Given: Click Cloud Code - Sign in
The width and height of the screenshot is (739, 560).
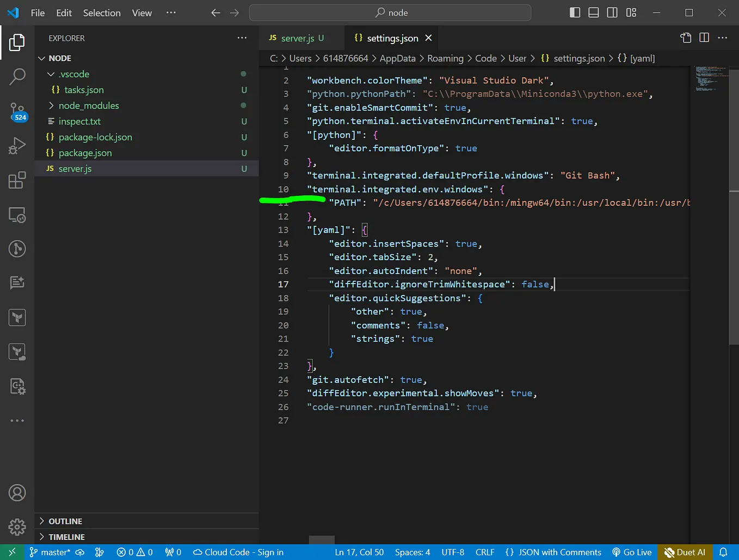Looking at the screenshot, I should click(238, 552).
